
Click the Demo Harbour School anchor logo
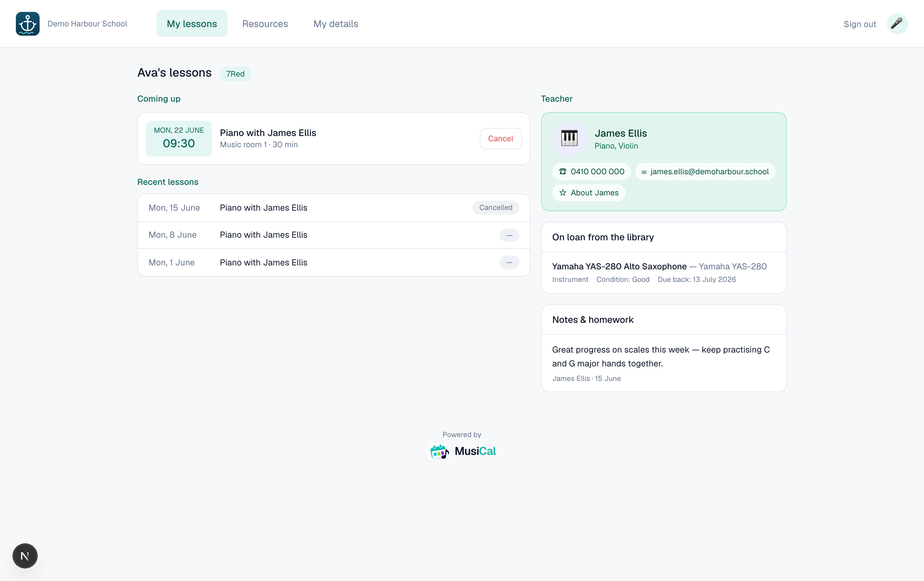(28, 24)
